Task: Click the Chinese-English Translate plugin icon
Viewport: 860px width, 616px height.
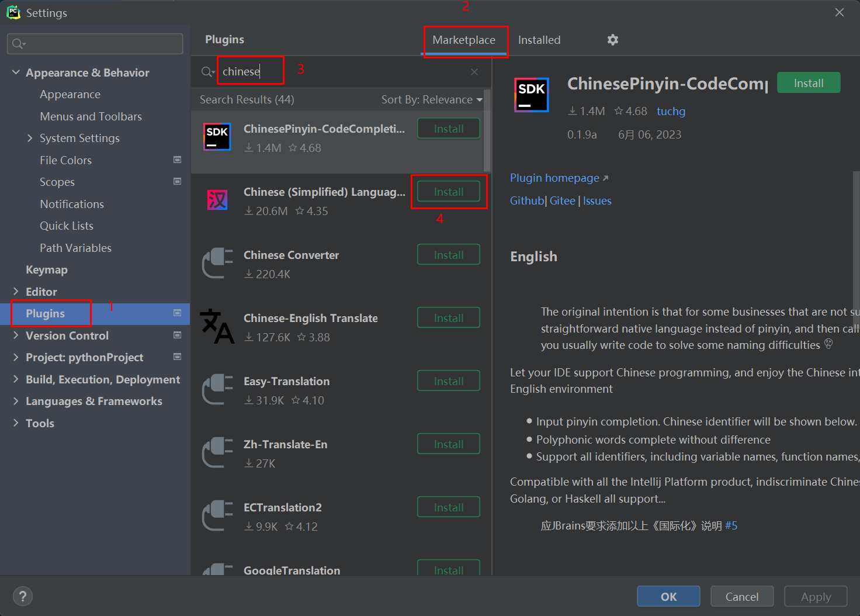Action: pos(217,327)
